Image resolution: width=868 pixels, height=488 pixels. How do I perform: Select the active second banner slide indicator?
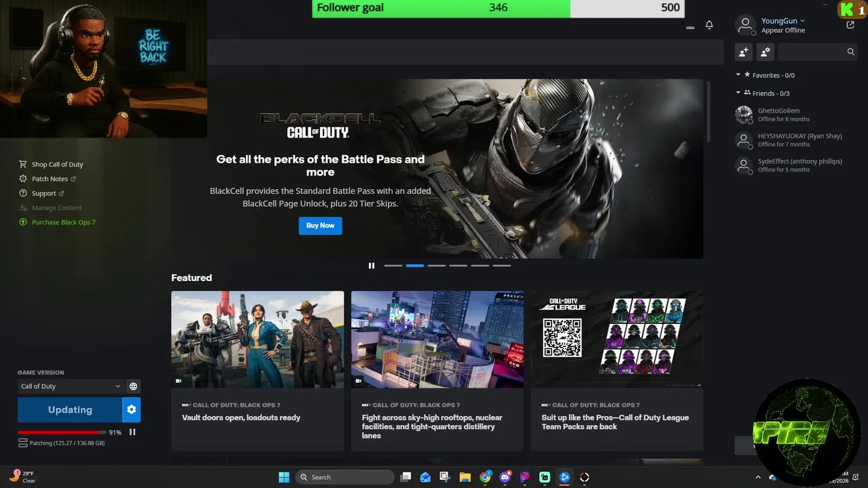pyautogui.click(x=415, y=266)
